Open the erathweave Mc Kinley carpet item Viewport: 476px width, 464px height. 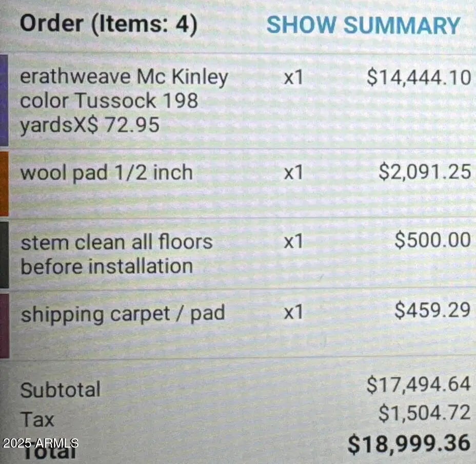tap(124, 101)
